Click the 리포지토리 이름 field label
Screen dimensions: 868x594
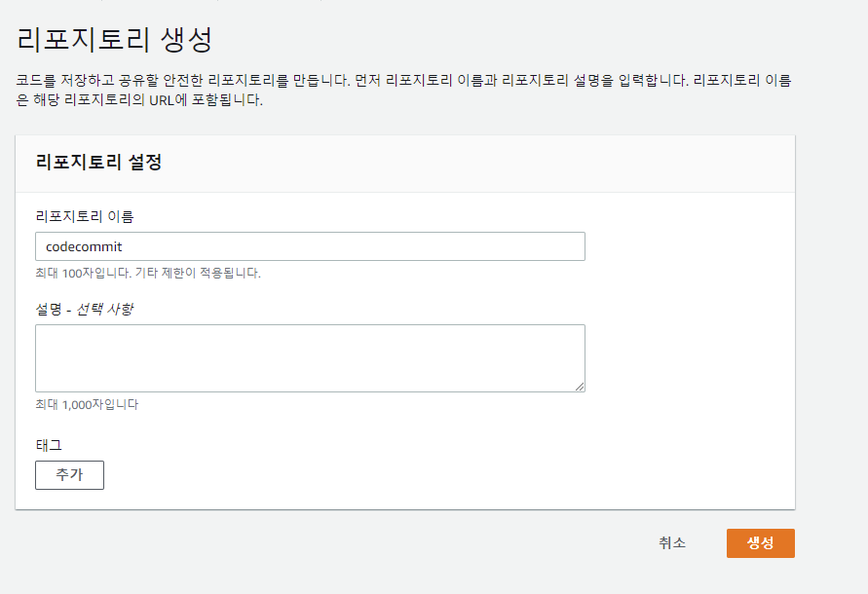85,216
